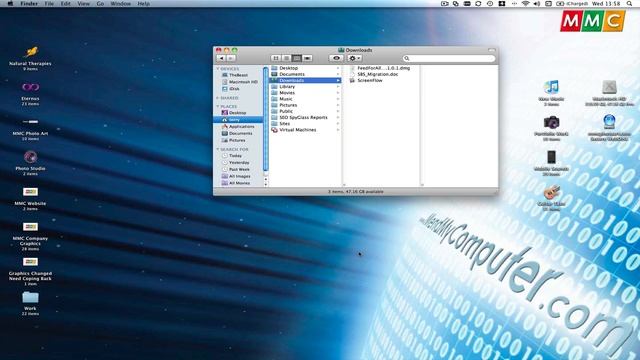Open the Window menu
Screen dimensions: 640x360
click(x=121, y=3)
